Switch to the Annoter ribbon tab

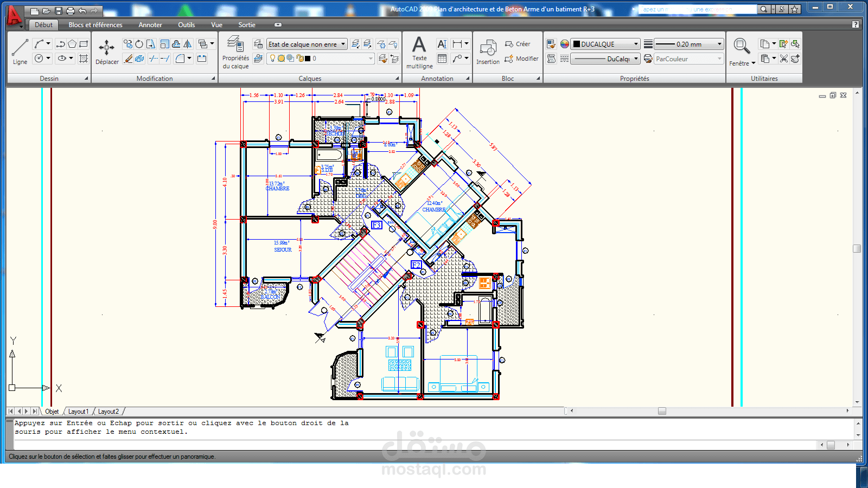pos(150,25)
